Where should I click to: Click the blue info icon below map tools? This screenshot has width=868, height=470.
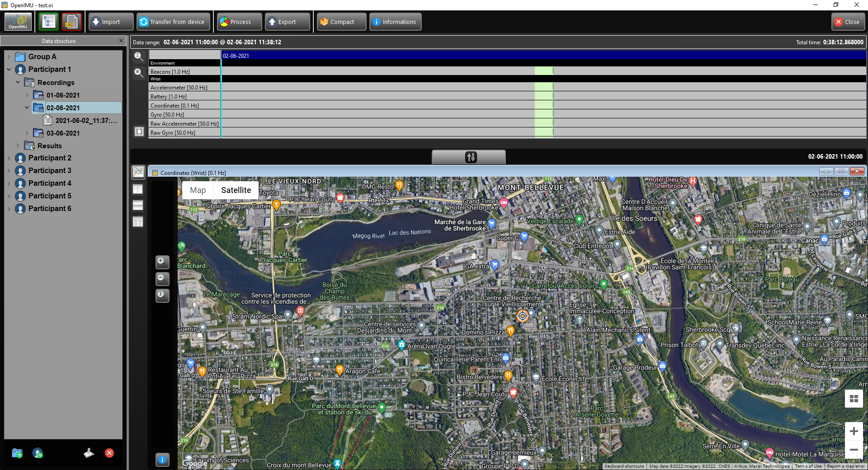(x=162, y=460)
